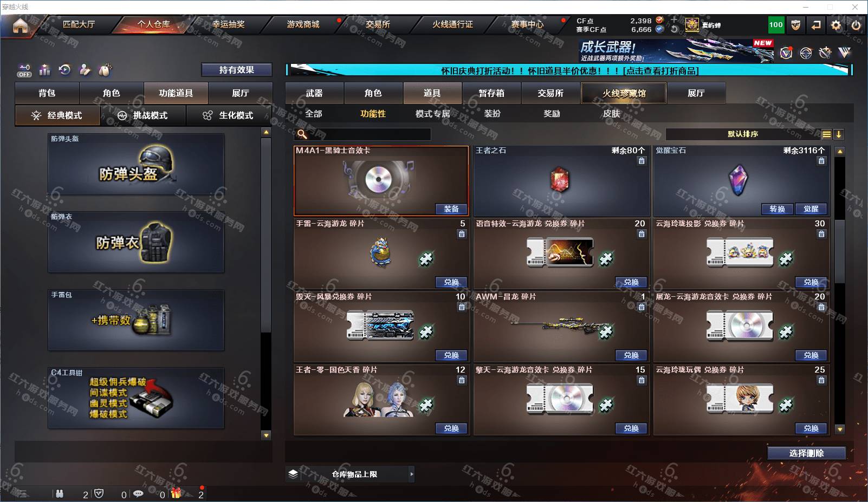The width and height of the screenshot is (868, 502).
Task: Click the 怀旧庆典打折活动 banner
Action: coord(569,70)
